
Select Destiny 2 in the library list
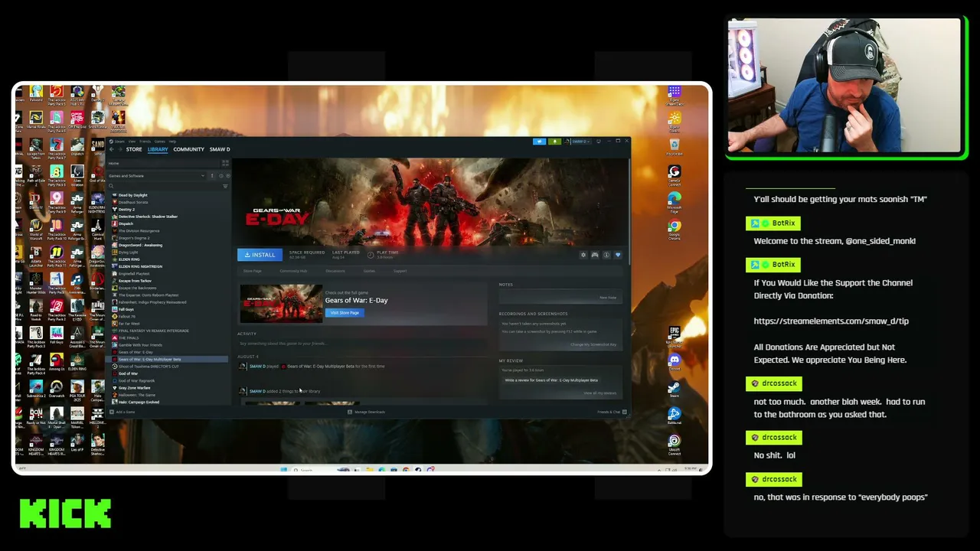pos(126,210)
